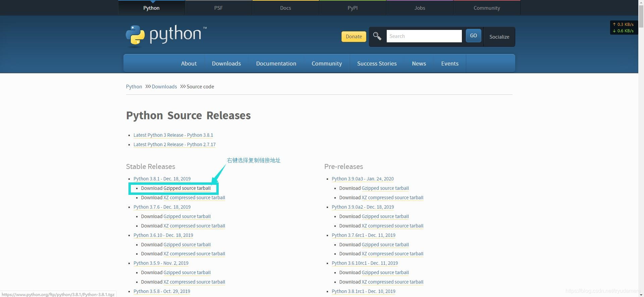Click the network speed monitor widget
Image resolution: width=644 pixels, height=297 pixels.
tap(624, 28)
